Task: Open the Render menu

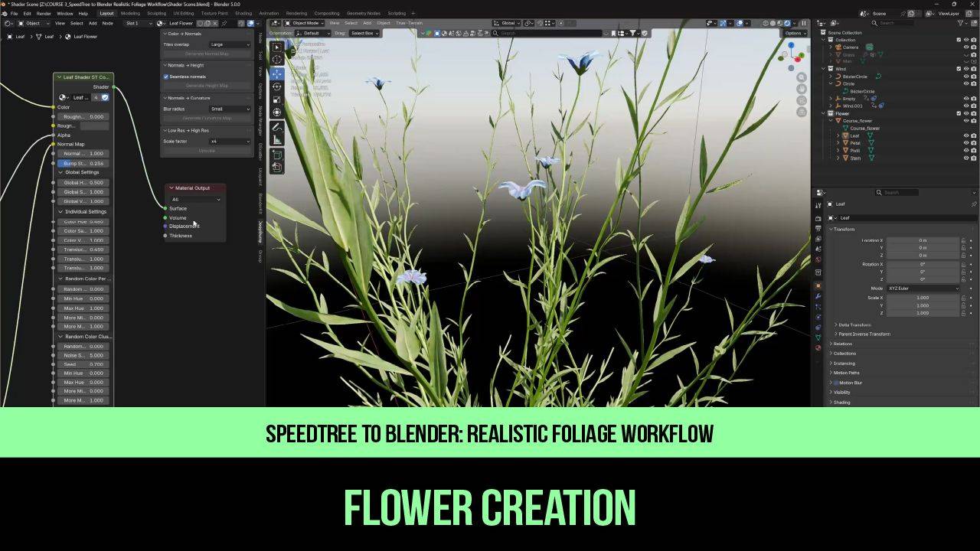Action: (x=44, y=13)
